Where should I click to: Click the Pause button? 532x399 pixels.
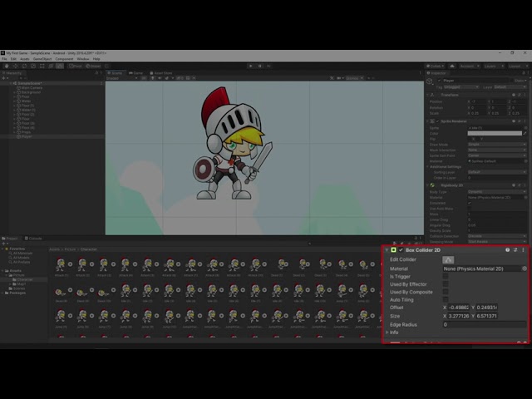259,66
